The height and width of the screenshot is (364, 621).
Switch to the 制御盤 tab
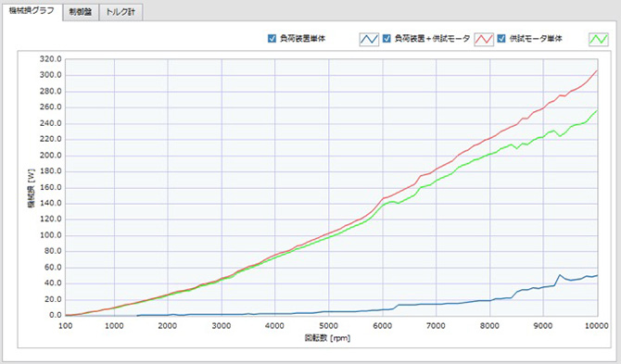pyautogui.click(x=81, y=12)
